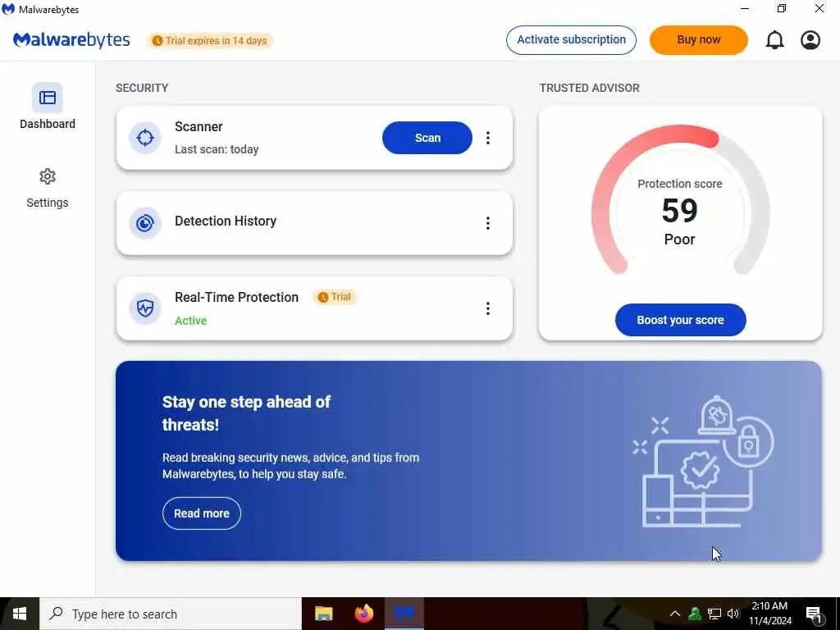
Task: Open the Windows Start menu
Action: pyautogui.click(x=20, y=614)
